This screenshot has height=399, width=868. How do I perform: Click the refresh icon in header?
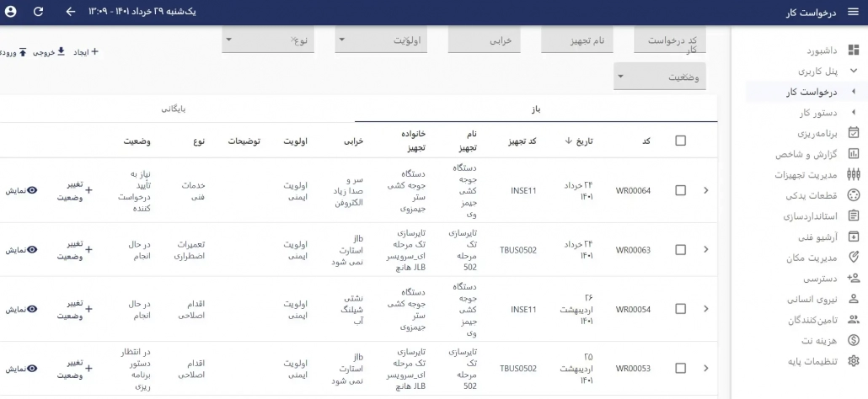[38, 12]
